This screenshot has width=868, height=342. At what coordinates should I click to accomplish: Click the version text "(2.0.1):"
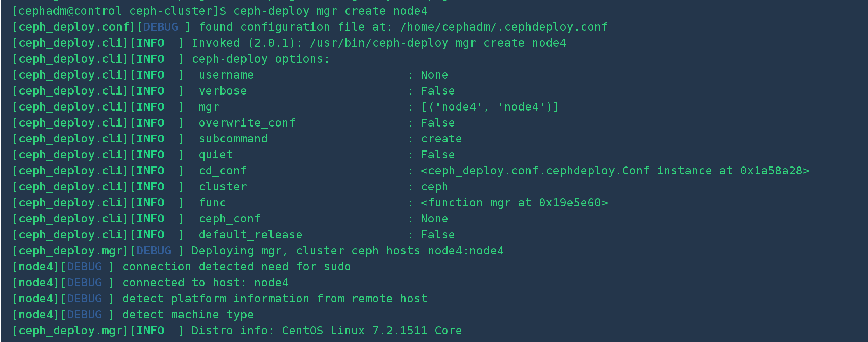tap(275, 43)
